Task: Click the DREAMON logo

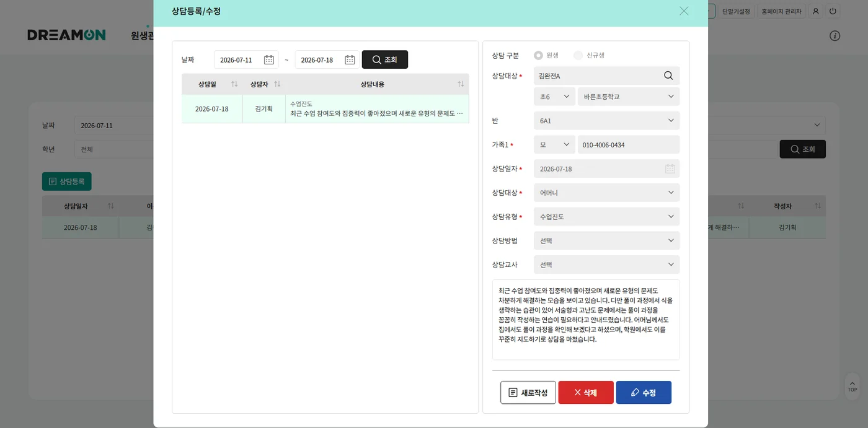Action: tap(66, 35)
